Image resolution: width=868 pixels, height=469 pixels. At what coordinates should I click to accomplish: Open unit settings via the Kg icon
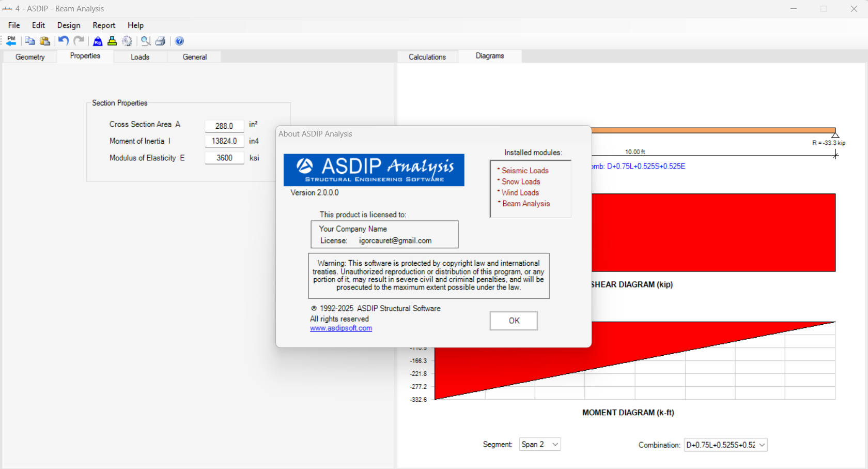(97, 41)
